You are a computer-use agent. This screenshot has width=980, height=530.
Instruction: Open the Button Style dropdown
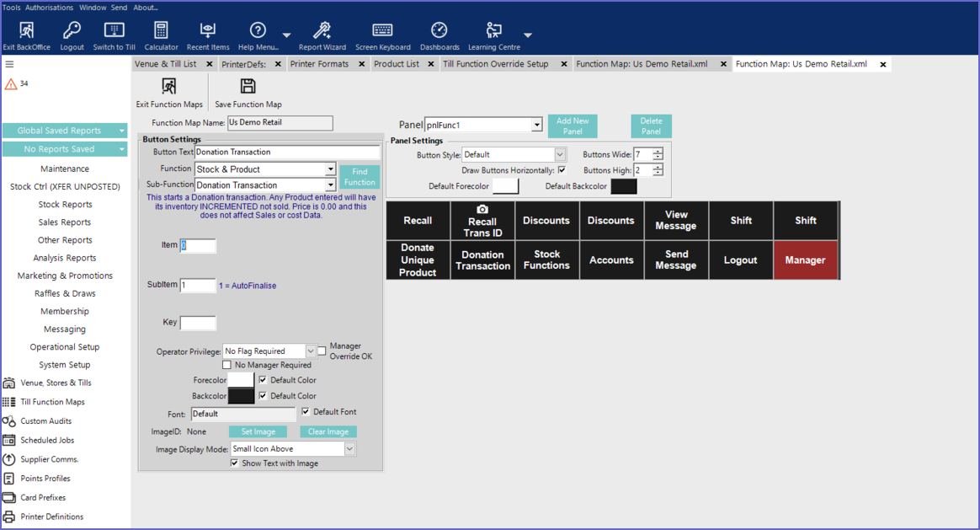pyautogui.click(x=560, y=155)
